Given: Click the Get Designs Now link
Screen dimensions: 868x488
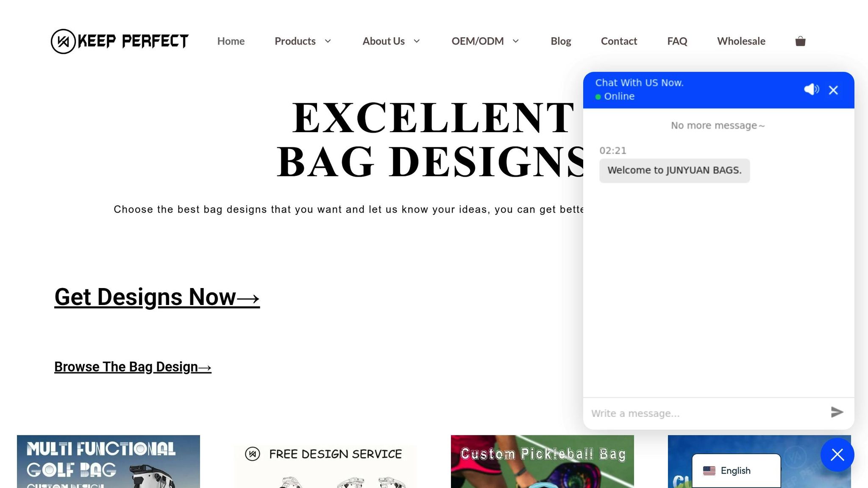Looking at the screenshot, I should 157,297.
